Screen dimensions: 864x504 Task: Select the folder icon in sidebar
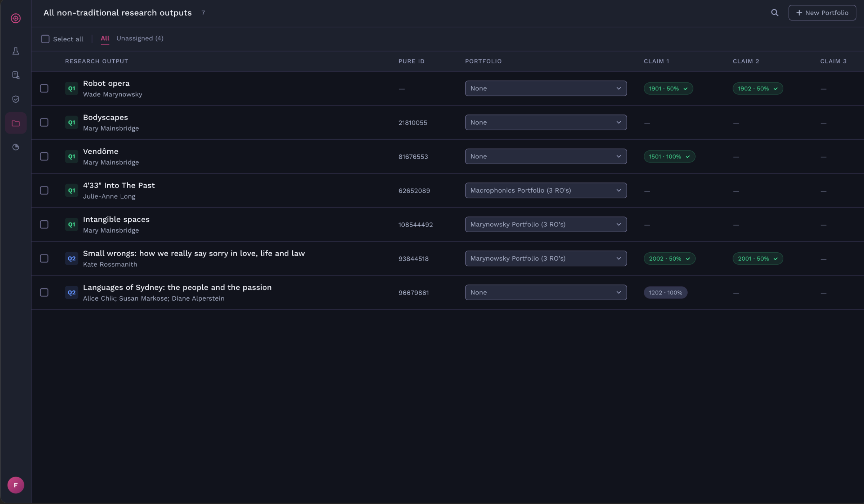(15, 123)
